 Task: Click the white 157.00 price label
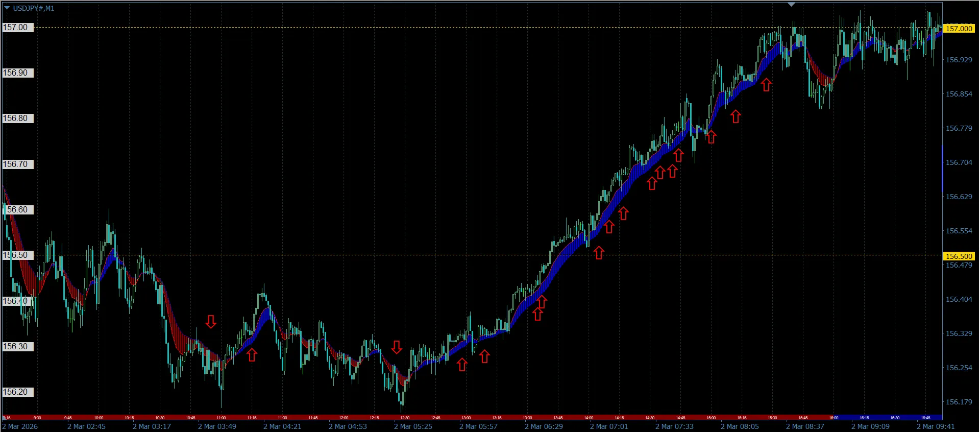coord(17,28)
